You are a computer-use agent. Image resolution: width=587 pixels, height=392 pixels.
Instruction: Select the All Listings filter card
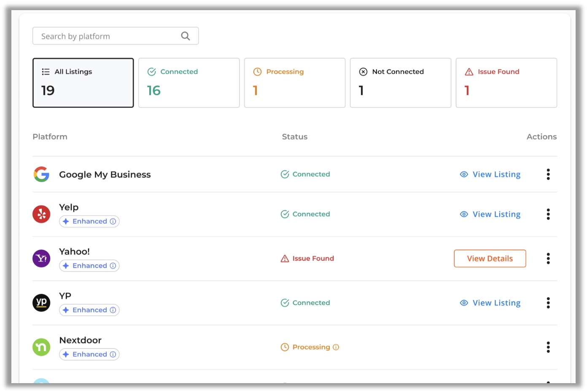83,83
